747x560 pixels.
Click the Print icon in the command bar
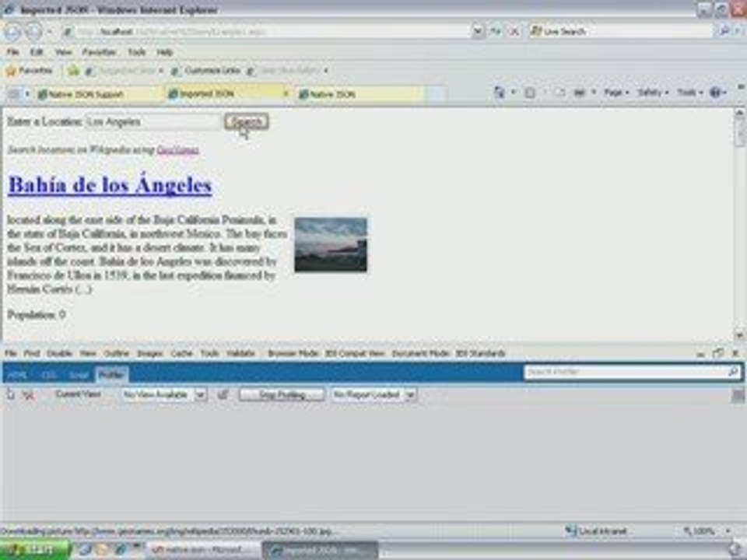(579, 93)
